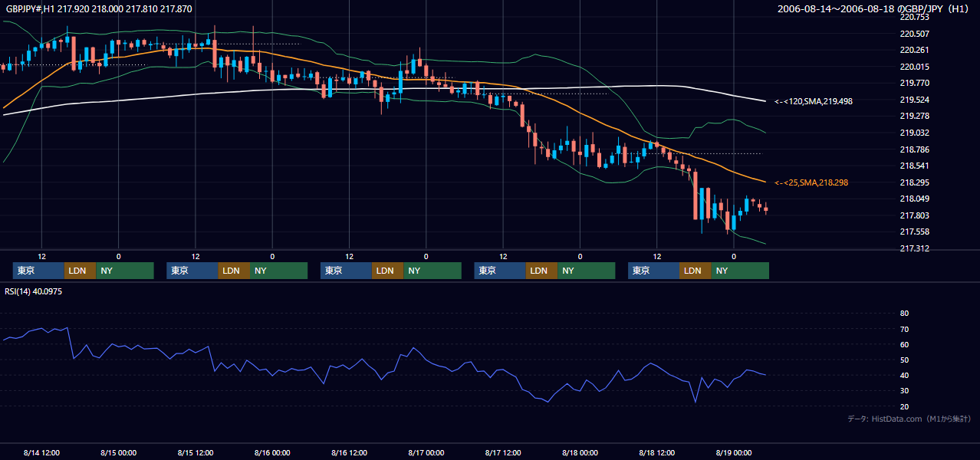Click the HistData.com data source credit
980x460 pixels.
[x=909, y=419]
